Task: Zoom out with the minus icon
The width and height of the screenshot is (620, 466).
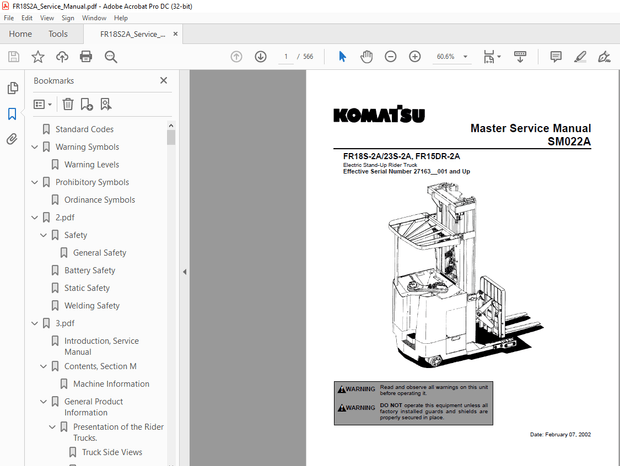Action: [391, 57]
